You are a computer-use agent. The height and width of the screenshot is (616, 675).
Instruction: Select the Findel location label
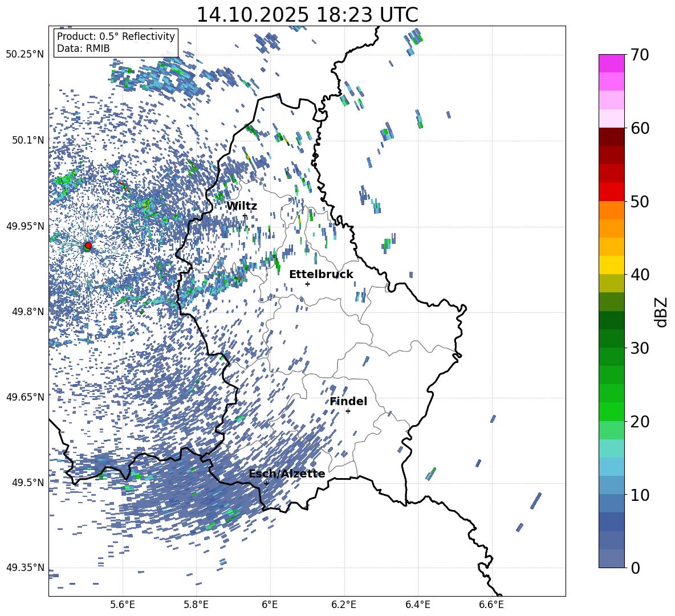[348, 401]
